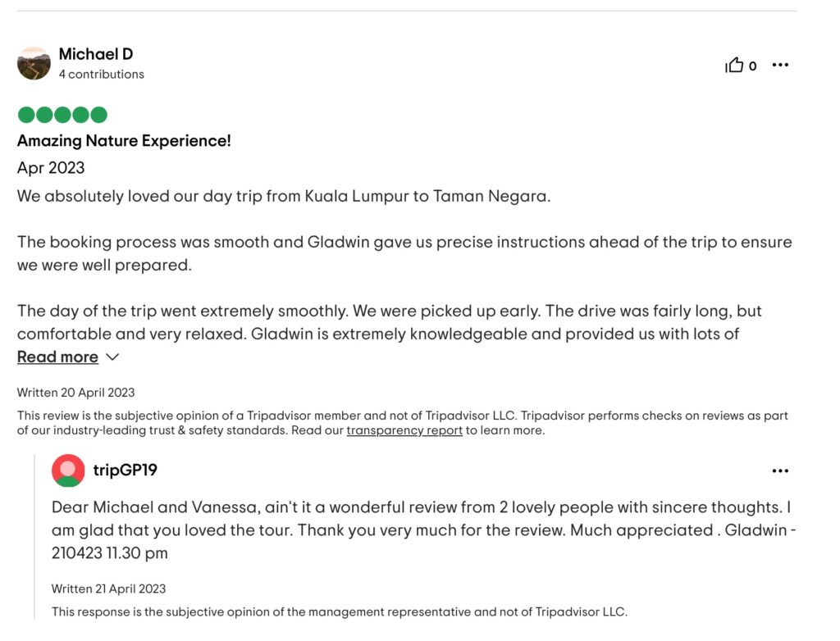
Task: Click the helpful vote count number
Action: tap(753, 66)
